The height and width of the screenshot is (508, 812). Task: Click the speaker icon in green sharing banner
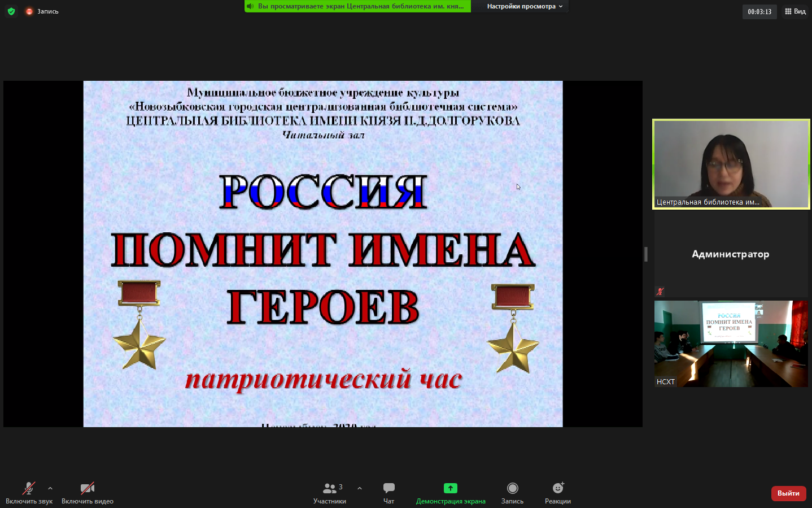click(250, 6)
